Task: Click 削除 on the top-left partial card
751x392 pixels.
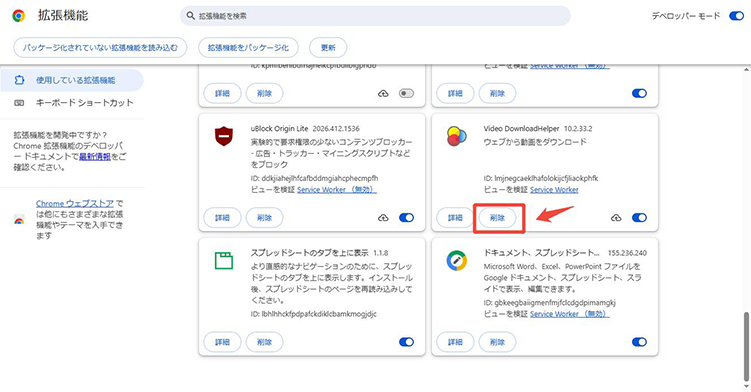Action: pyautogui.click(x=264, y=93)
